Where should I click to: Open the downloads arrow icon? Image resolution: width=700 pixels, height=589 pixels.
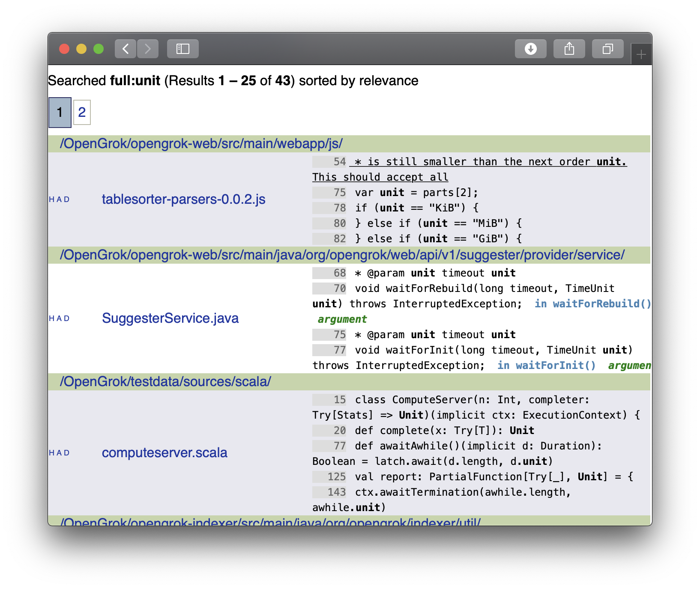pos(530,49)
